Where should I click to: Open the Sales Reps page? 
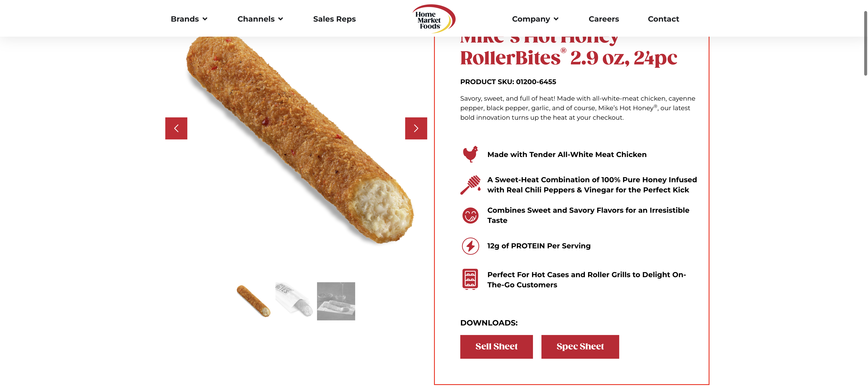[x=334, y=19]
